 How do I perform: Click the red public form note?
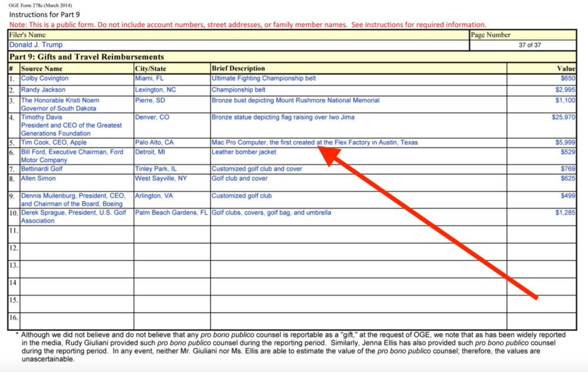tap(248, 25)
